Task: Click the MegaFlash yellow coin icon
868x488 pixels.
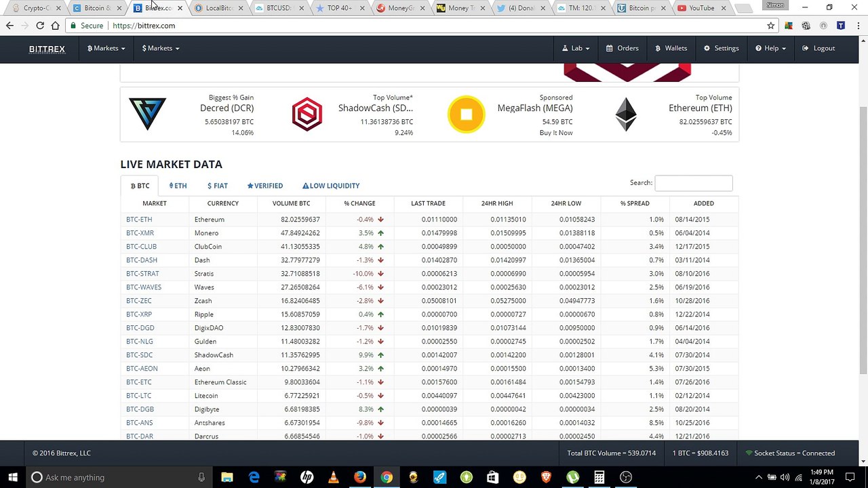Action: click(466, 114)
